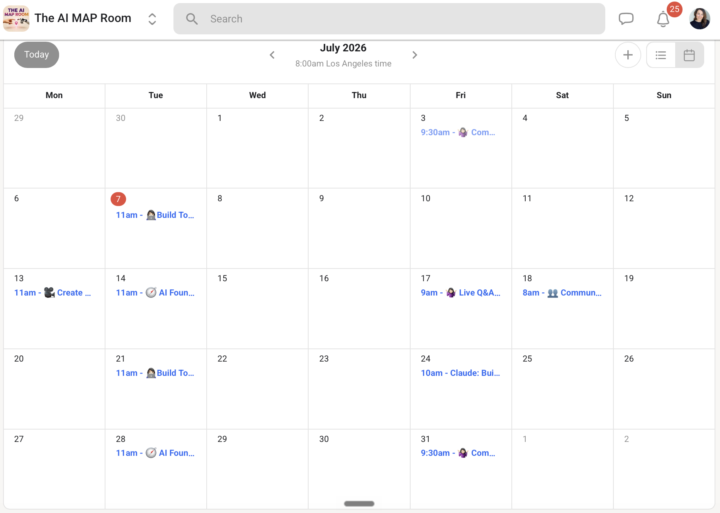Screen dimensions: 720x513
Task: Click the Fri column header
Action: point(460,95)
